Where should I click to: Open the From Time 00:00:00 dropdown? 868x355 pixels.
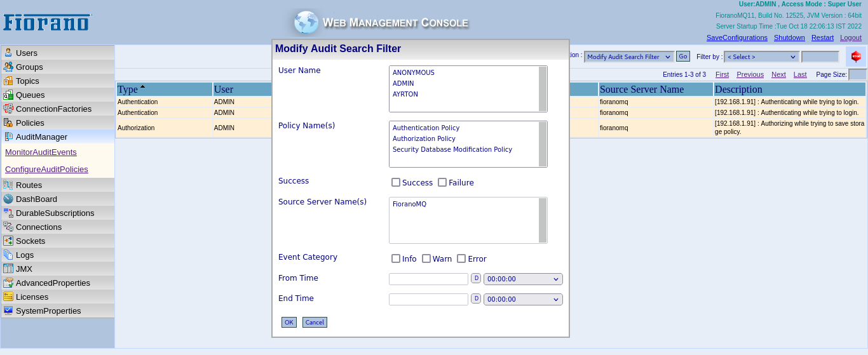pyautogui.click(x=523, y=279)
